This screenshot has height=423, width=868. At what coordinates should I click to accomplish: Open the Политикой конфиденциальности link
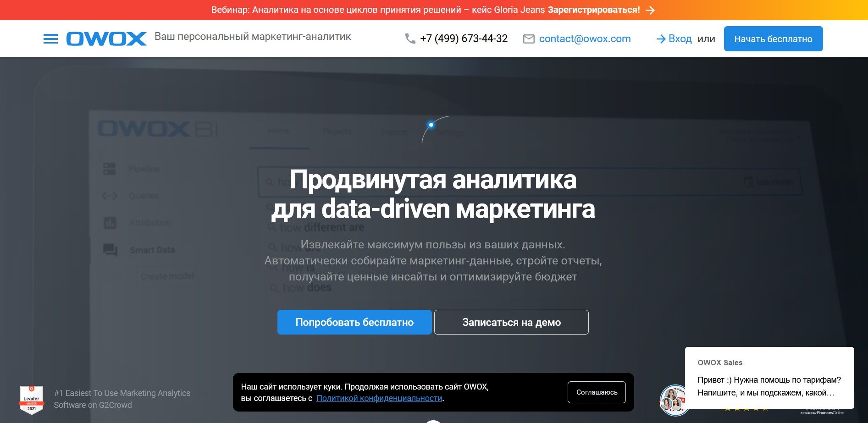[x=379, y=398]
